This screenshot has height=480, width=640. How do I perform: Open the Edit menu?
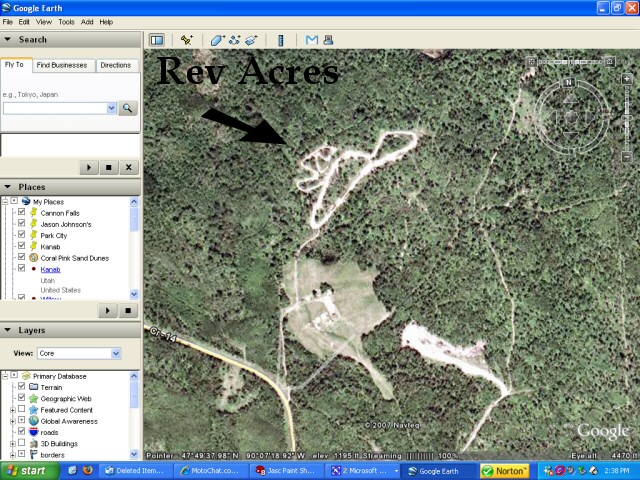(24, 22)
